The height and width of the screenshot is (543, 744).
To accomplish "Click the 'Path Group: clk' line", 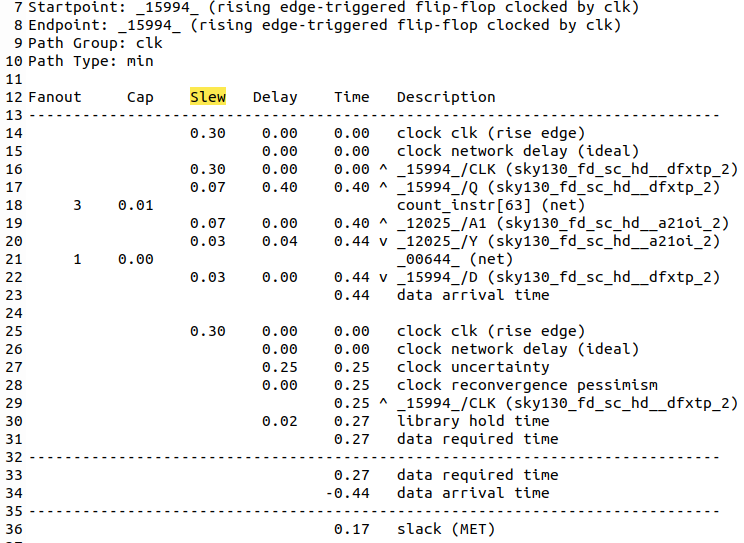I will pos(95,43).
